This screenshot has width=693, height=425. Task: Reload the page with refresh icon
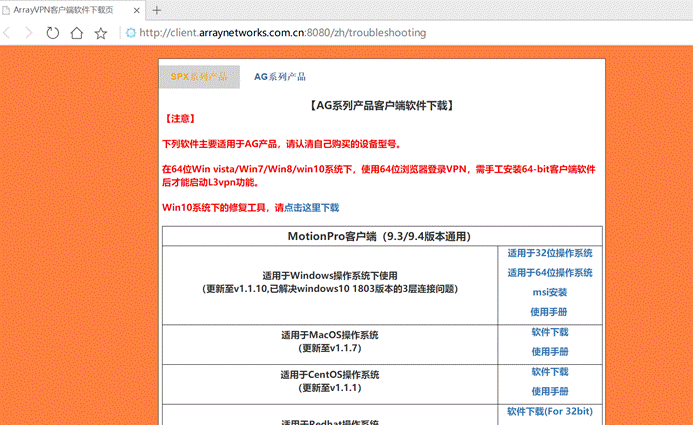pyautogui.click(x=53, y=33)
